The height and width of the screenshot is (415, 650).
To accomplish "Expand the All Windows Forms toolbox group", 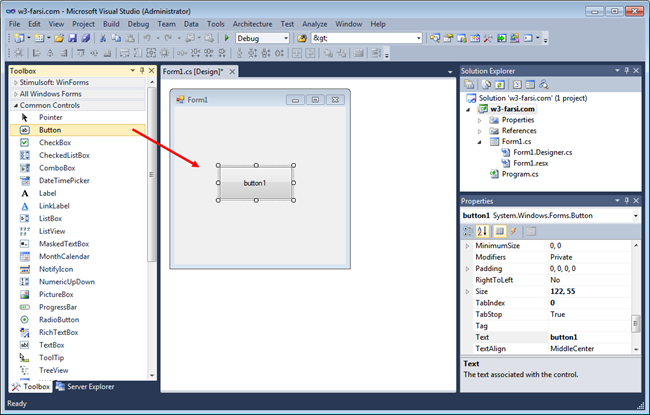I will 16,94.
